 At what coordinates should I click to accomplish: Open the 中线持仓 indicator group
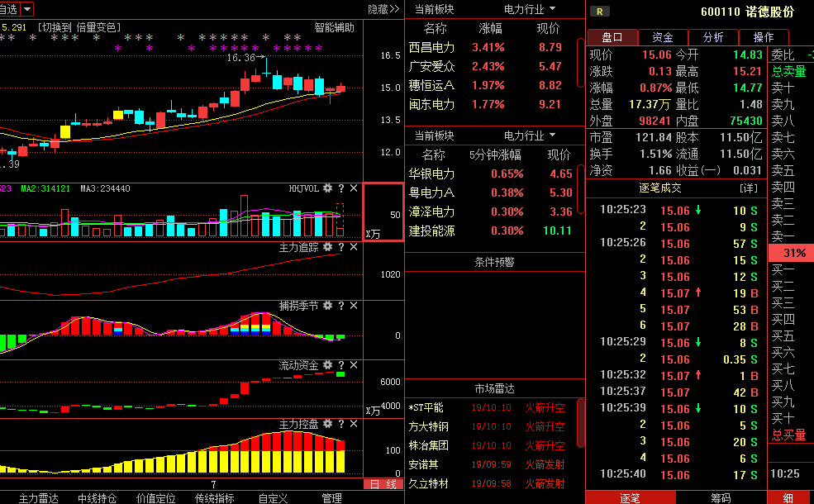pos(97,498)
